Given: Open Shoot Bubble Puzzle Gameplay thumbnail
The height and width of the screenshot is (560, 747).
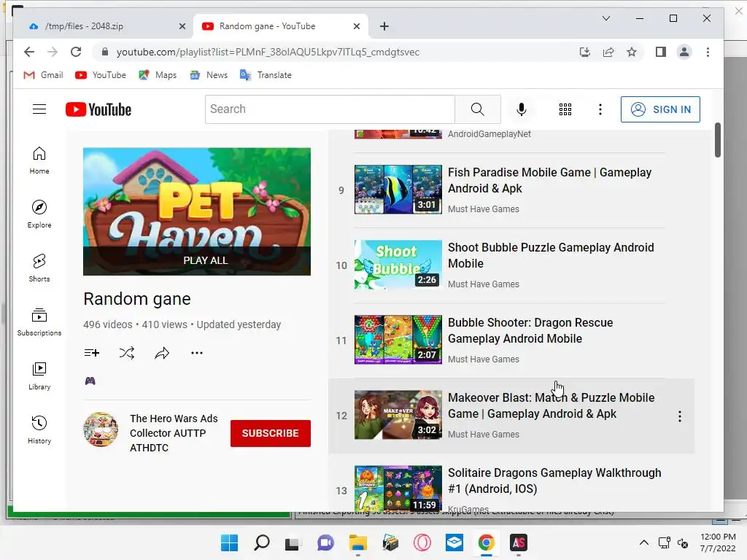Looking at the screenshot, I should 398,265.
